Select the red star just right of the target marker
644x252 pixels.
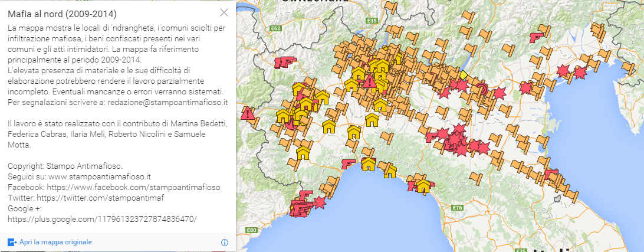498,93
